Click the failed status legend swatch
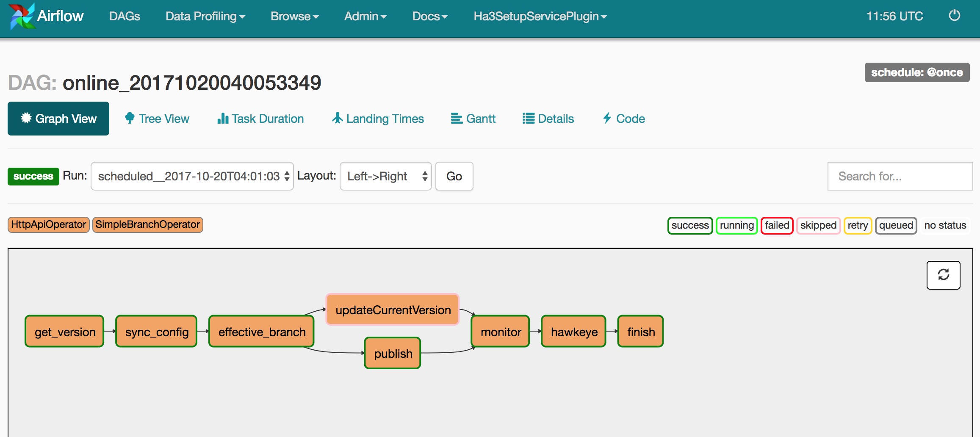Screen dimensions: 980x437 tap(777, 225)
